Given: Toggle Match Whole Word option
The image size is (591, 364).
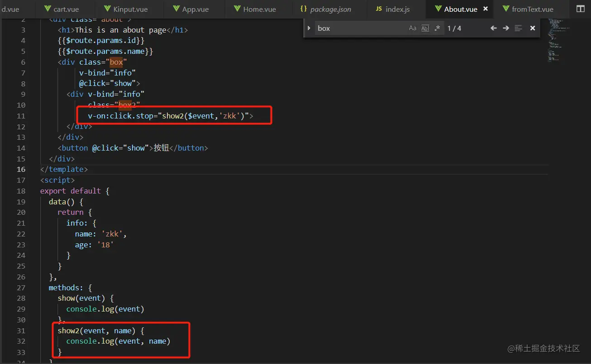Looking at the screenshot, I should coord(425,28).
